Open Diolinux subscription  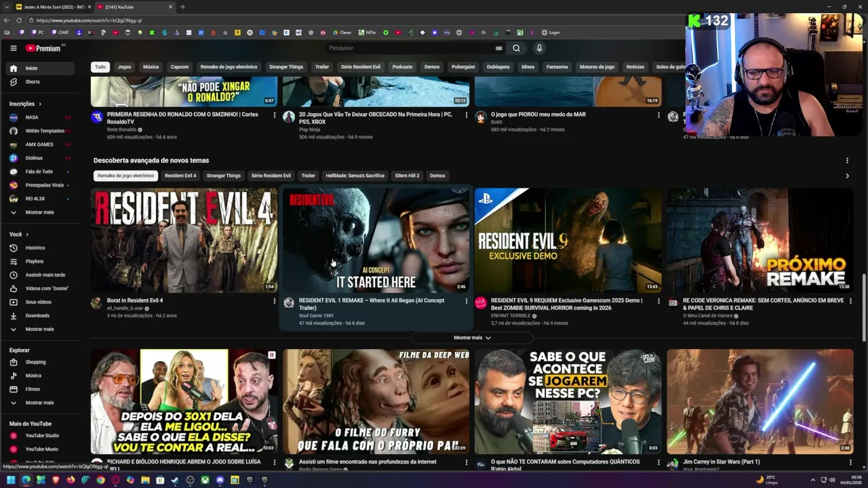pyautogui.click(x=41, y=158)
